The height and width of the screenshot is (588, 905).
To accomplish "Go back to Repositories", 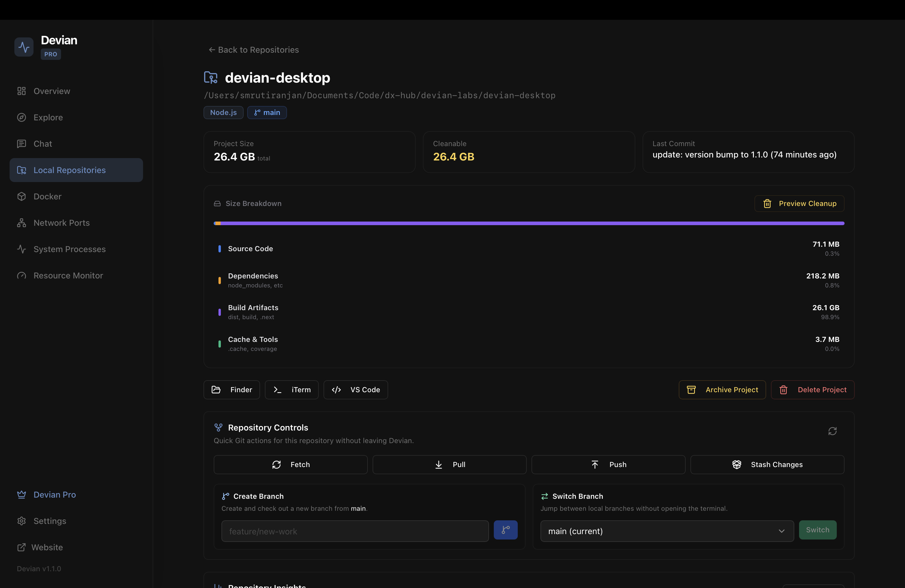I will 253,50.
